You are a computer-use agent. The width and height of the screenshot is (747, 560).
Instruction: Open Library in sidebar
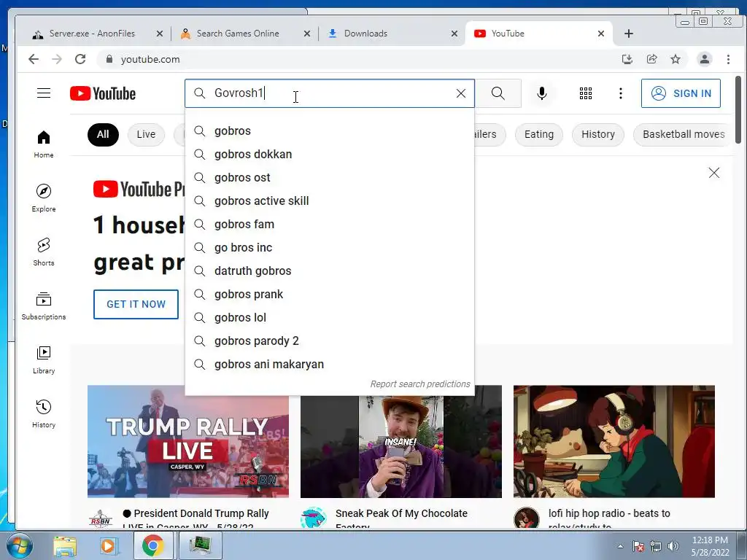click(44, 359)
